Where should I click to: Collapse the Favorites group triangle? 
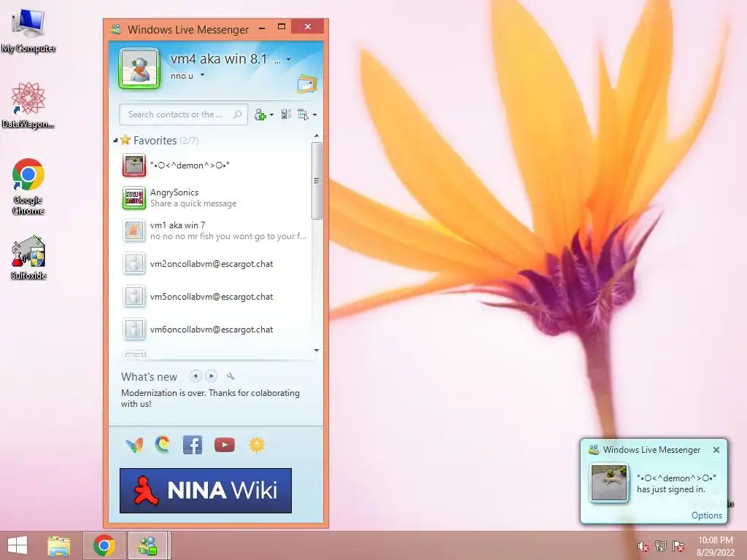[115, 141]
